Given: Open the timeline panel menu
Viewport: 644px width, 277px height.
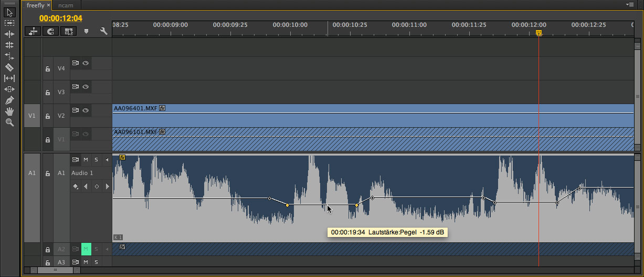Looking at the screenshot, I should [629, 5].
